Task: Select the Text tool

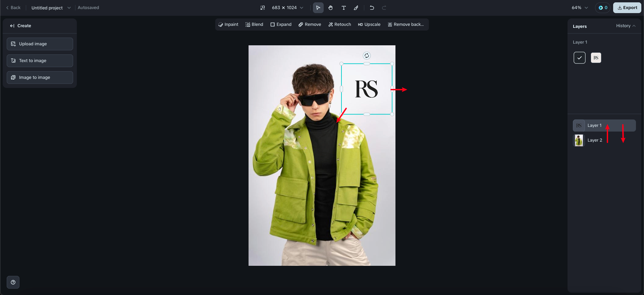Action: click(x=343, y=8)
